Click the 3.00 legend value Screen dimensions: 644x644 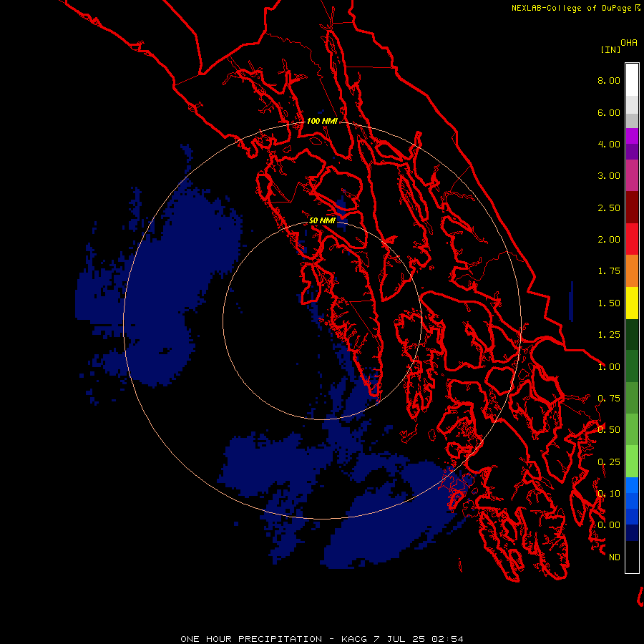coord(609,176)
